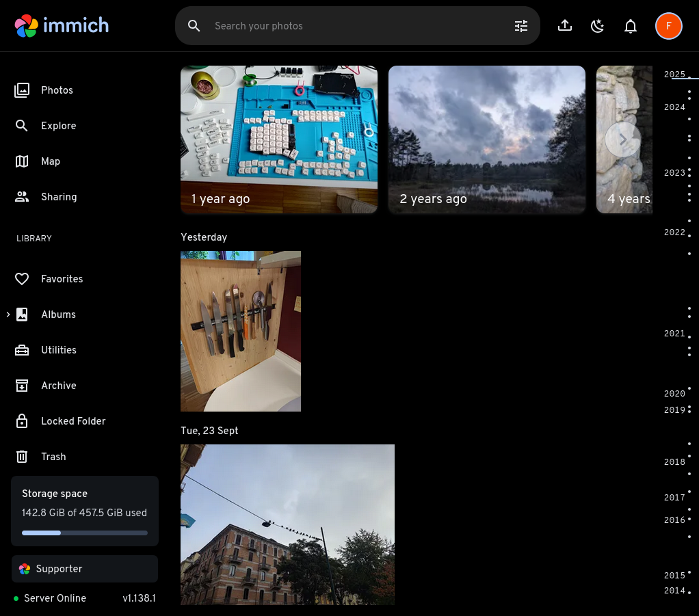Viewport: 699px width, 616px height.
Task: Open the notifications bell
Action: click(x=631, y=26)
